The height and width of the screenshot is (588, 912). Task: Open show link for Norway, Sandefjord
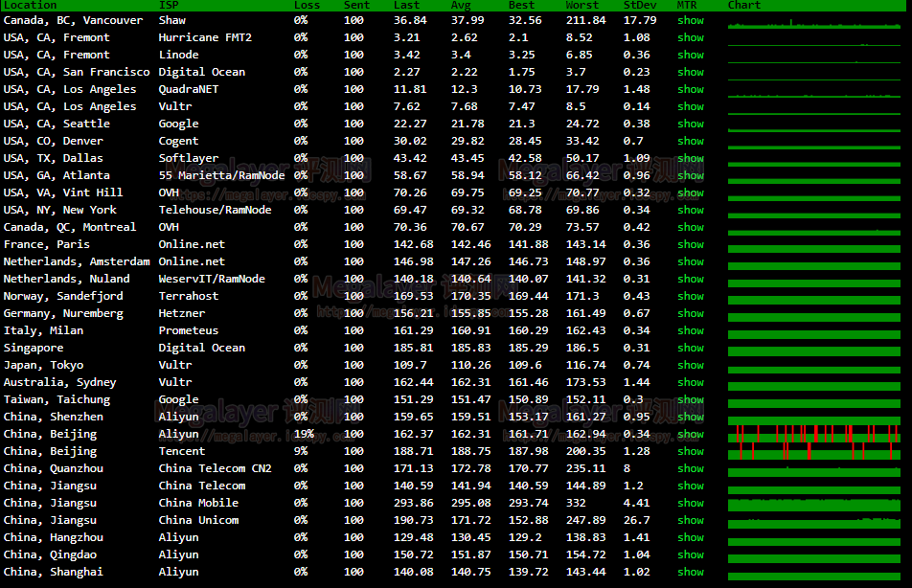[x=691, y=296]
